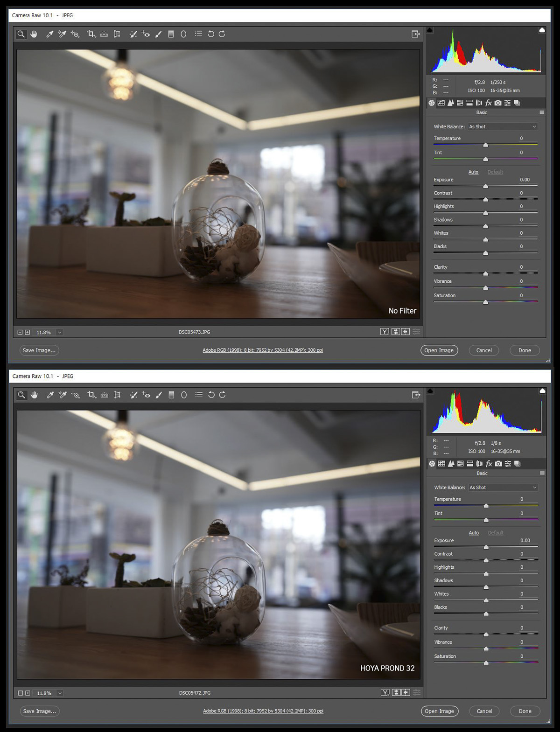Choose the Red Eye Removal tool in the top window

coord(146,34)
